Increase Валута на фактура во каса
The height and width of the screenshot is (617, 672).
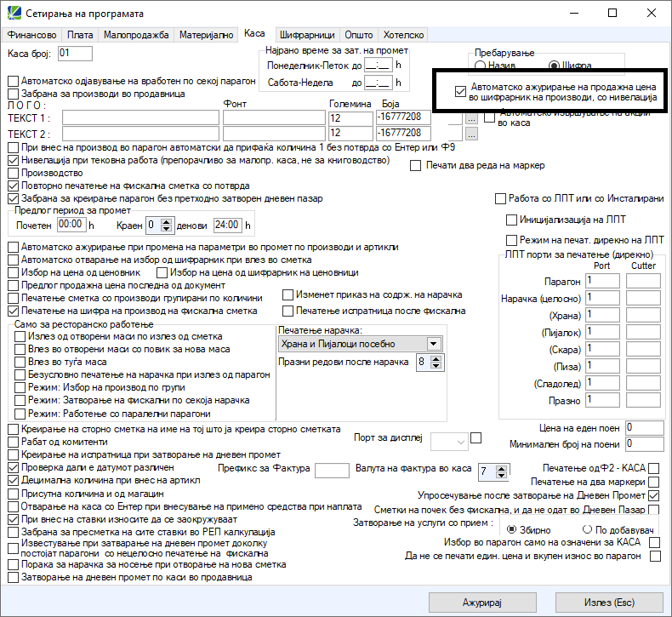click(x=501, y=468)
